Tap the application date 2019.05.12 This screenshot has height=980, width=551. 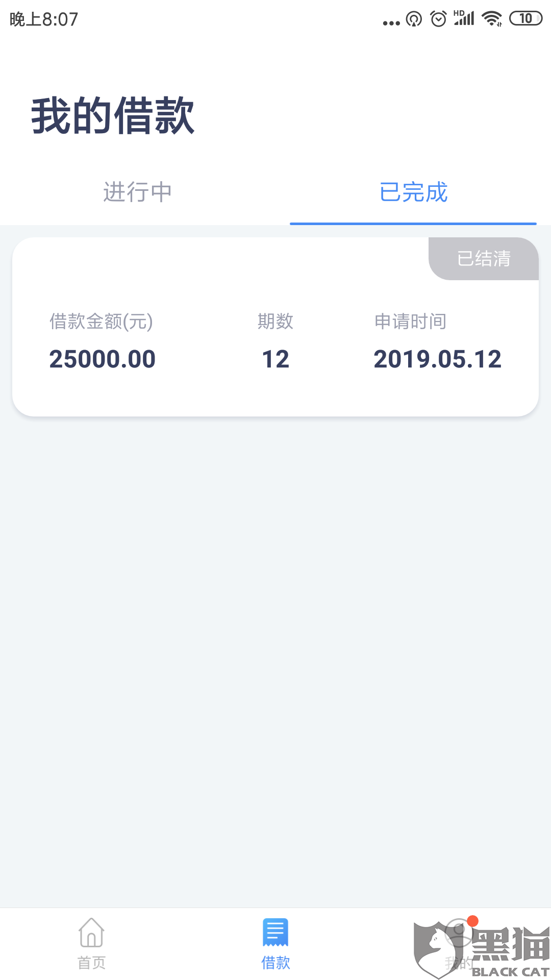click(437, 359)
